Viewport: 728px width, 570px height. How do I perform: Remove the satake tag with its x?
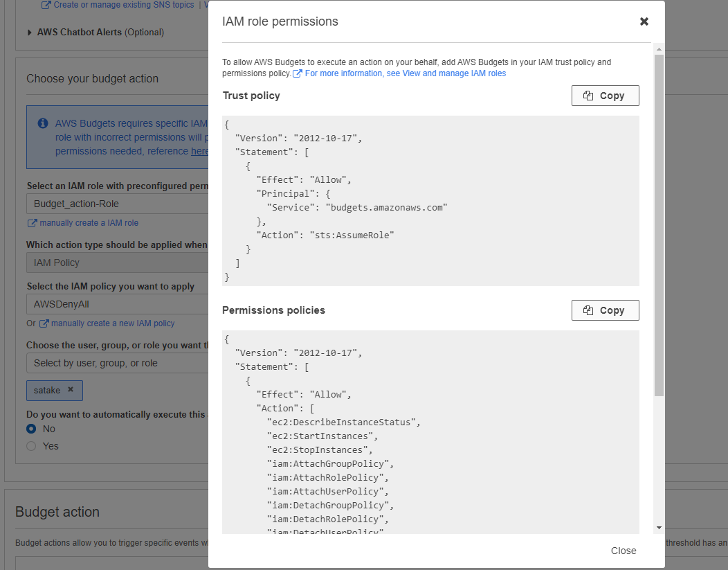[x=71, y=390]
